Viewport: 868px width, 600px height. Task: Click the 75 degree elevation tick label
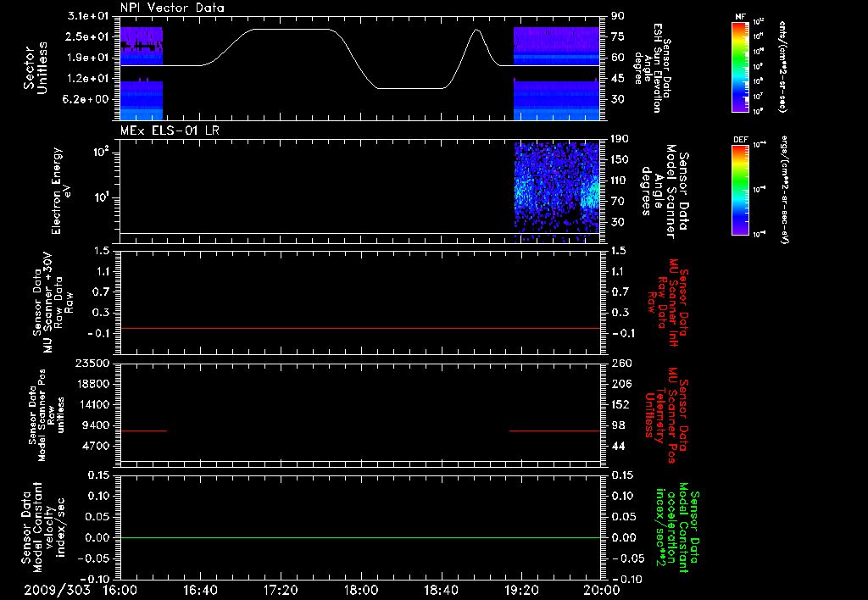pyautogui.click(x=618, y=36)
